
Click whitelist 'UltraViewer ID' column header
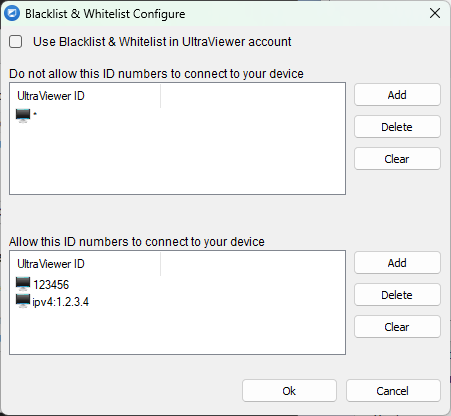85,264
